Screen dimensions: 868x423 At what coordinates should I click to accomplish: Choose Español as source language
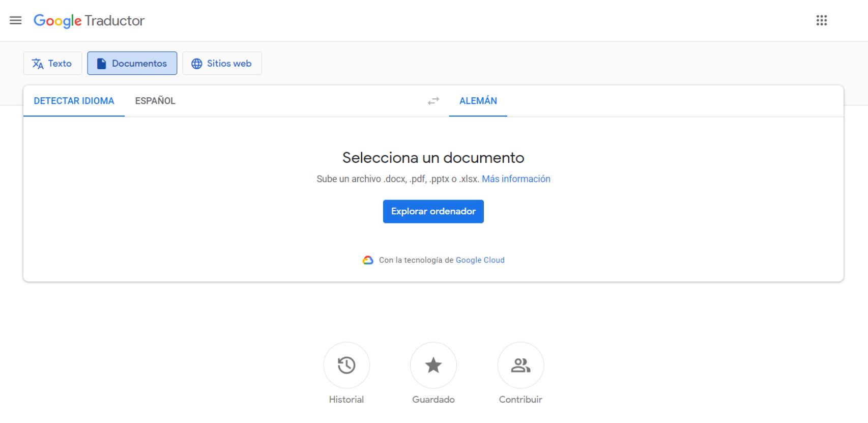[155, 101]
